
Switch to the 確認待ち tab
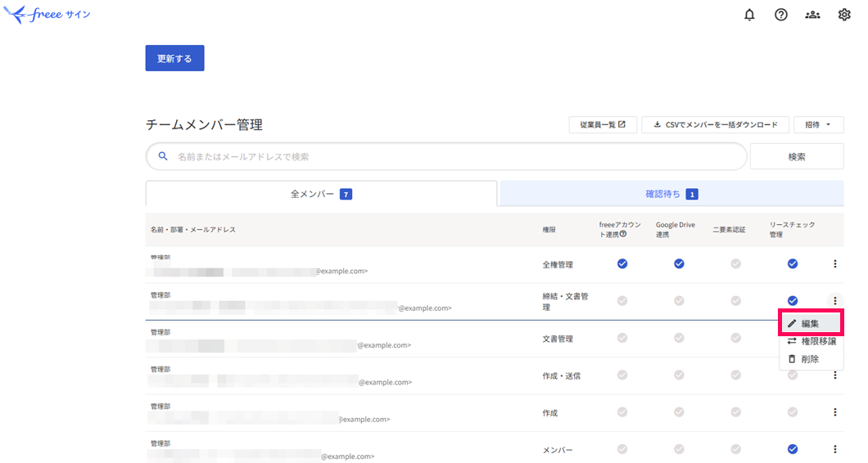(x=671, y=194)
